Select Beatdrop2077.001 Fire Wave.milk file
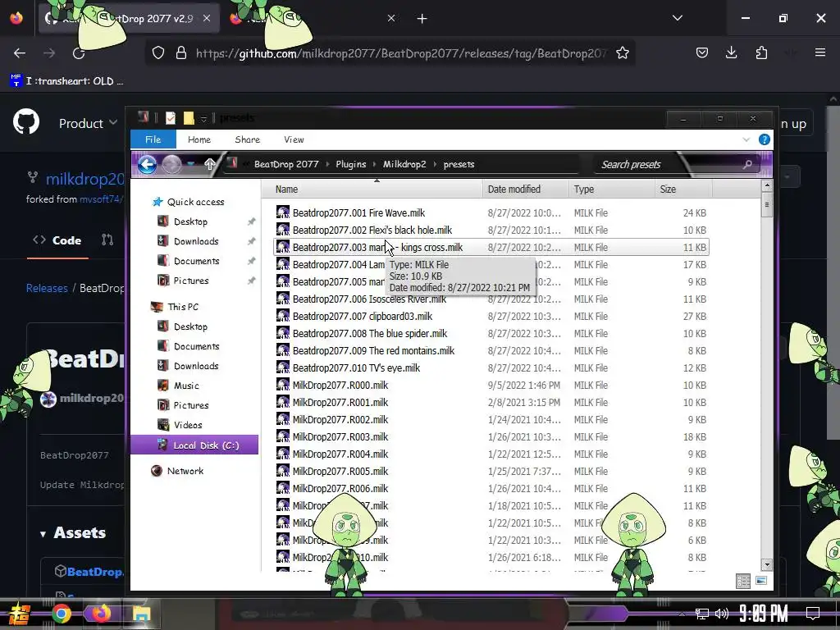The width and height of the screenshot is (840, 630). click(x=491, y=213)
